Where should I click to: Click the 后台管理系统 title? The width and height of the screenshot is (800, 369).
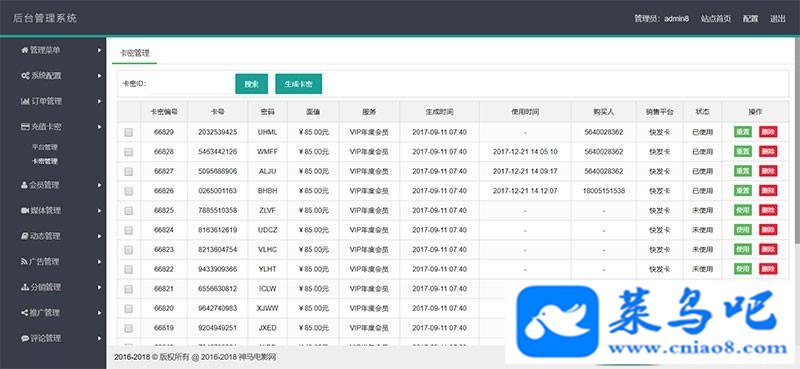[x=45, y=18]
